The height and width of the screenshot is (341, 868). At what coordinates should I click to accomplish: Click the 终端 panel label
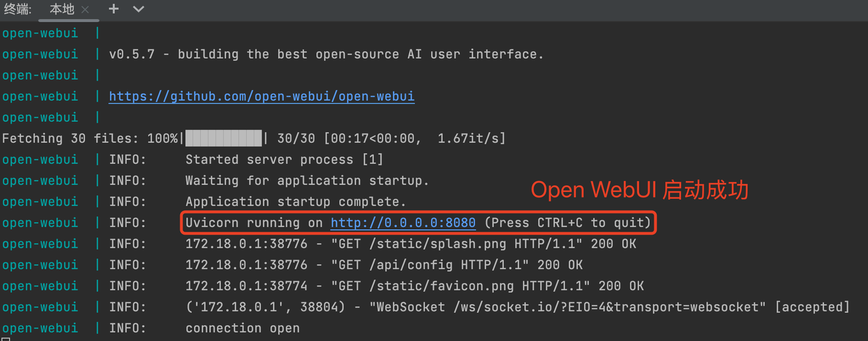tap(17, 9)
